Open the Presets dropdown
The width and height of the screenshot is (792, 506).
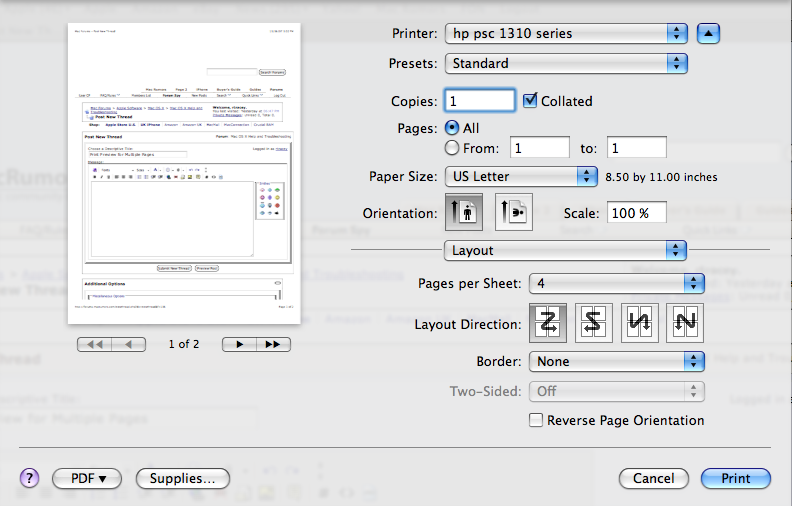point(566,64)
